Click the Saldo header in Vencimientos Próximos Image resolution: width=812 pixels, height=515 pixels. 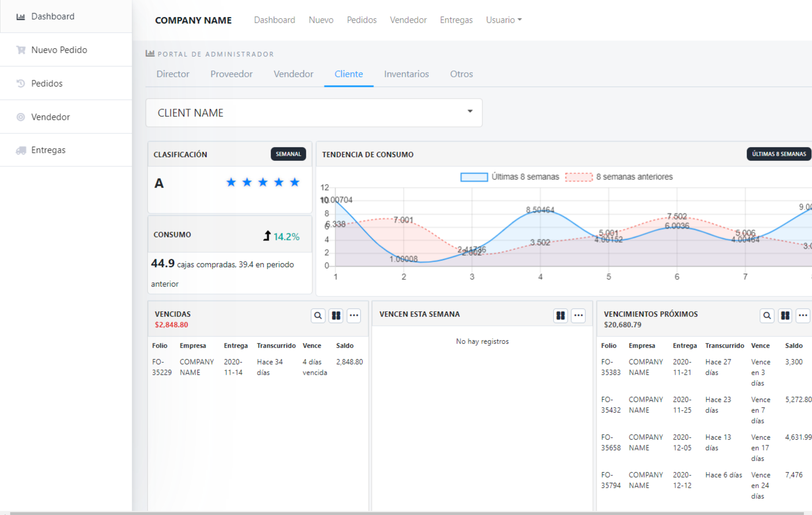pos(794,346)
